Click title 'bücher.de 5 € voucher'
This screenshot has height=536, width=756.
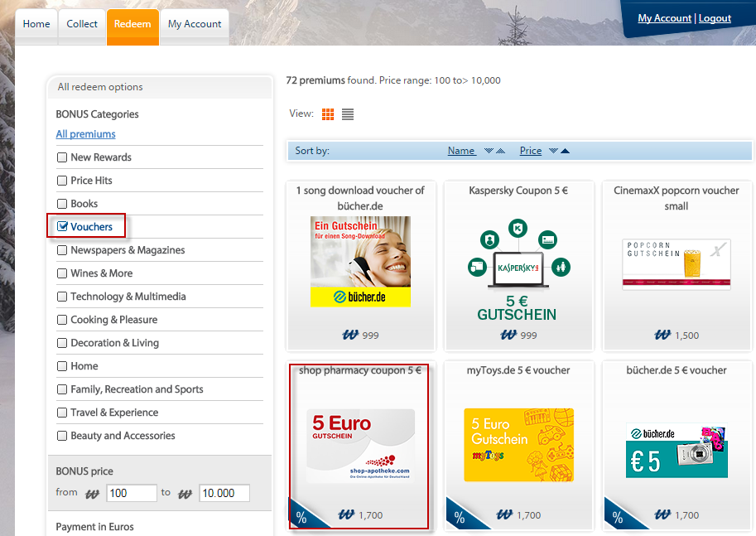pyautogui.click(x=676, y=370)
